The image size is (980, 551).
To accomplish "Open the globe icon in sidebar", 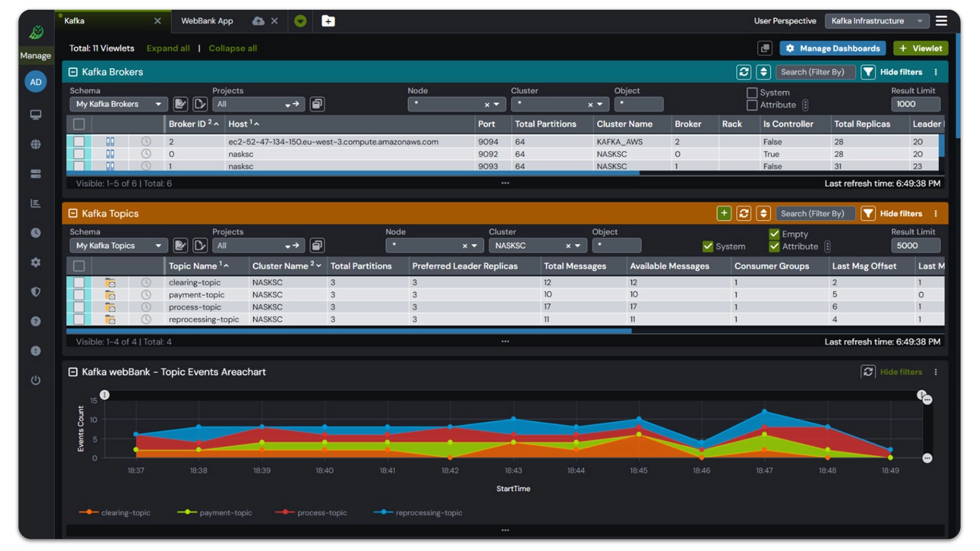I will tap(36, 144).
